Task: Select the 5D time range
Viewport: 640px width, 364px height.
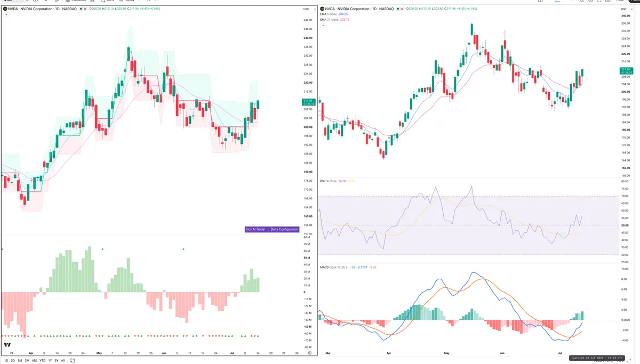Action: pyautogui.click(x=13, y=360)
